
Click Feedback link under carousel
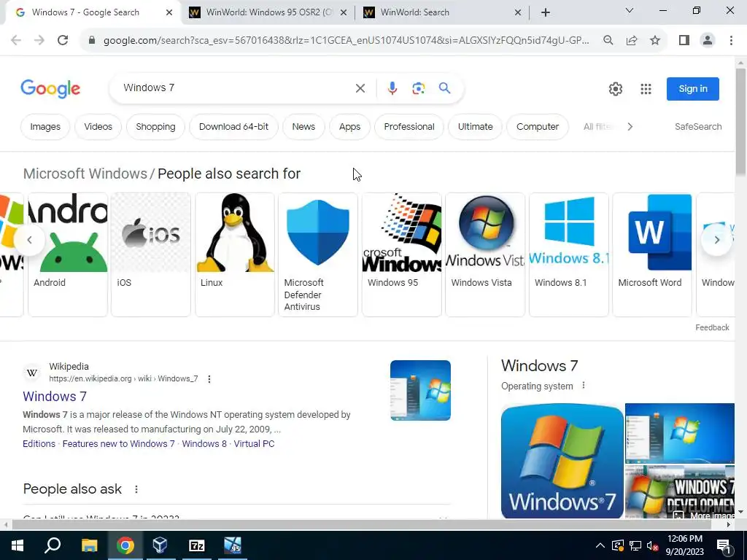click(x=712, y=327)
